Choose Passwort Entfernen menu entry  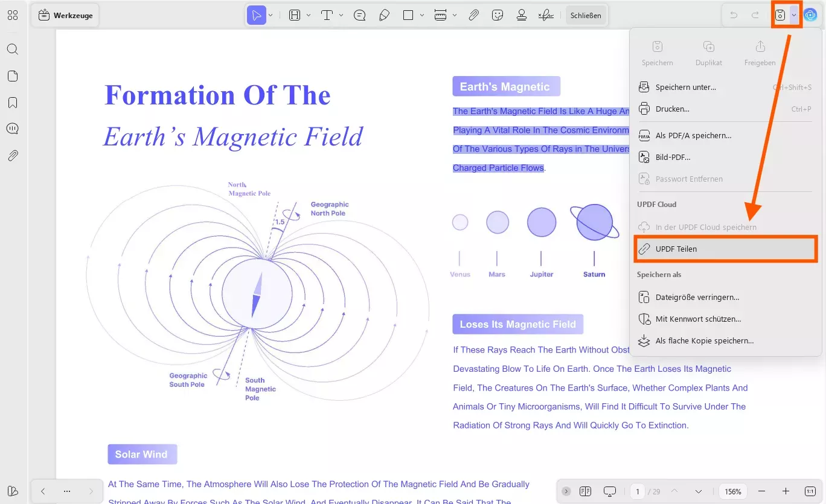[x=725, y=179]
